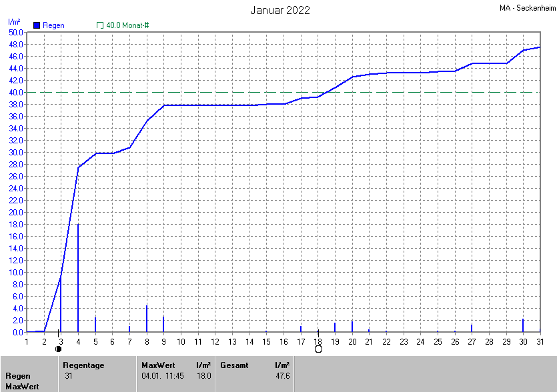Click the Regentage value 31
Viewport: 557px width, 392px height.
[69, 376]
